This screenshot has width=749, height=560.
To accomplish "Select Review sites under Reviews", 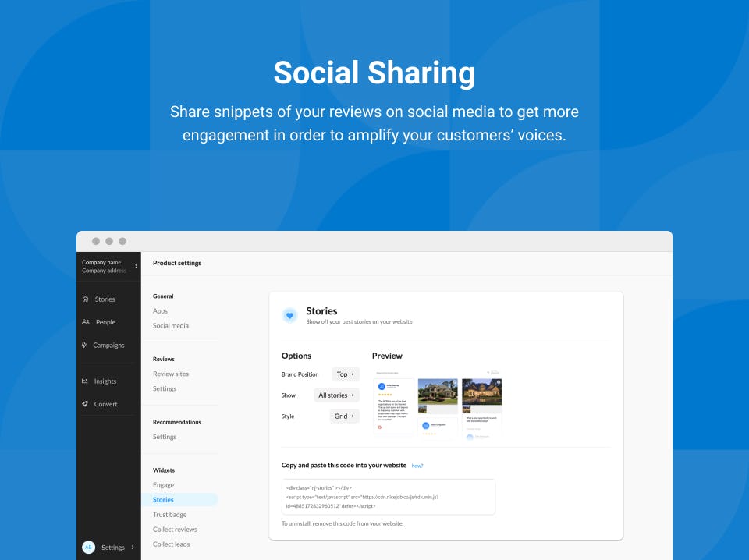I will click(x=171, y=374).
